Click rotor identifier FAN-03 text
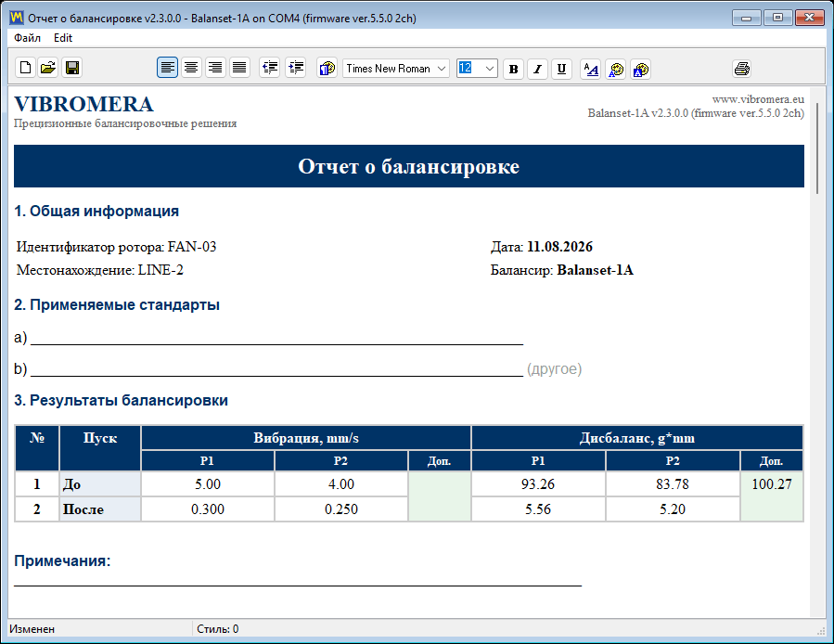This screenshot has height=644, width=834. coord(191,247)
